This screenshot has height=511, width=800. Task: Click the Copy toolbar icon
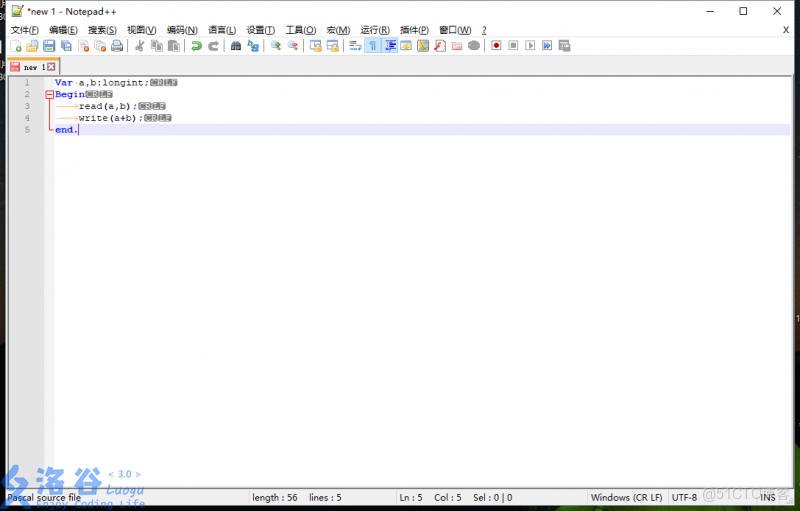point(157,46)
